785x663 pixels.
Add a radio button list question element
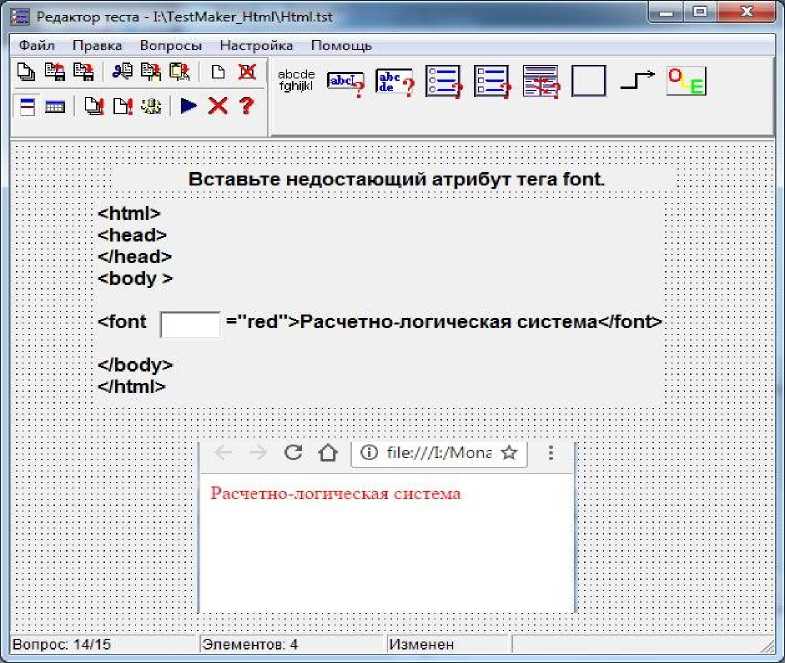(x=444, y=82)
